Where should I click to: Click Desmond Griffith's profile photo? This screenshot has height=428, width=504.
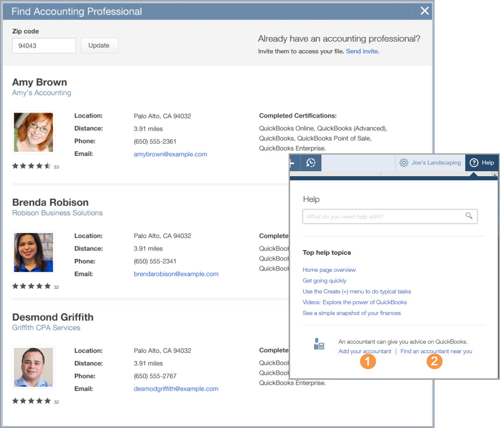pos(34,367)
